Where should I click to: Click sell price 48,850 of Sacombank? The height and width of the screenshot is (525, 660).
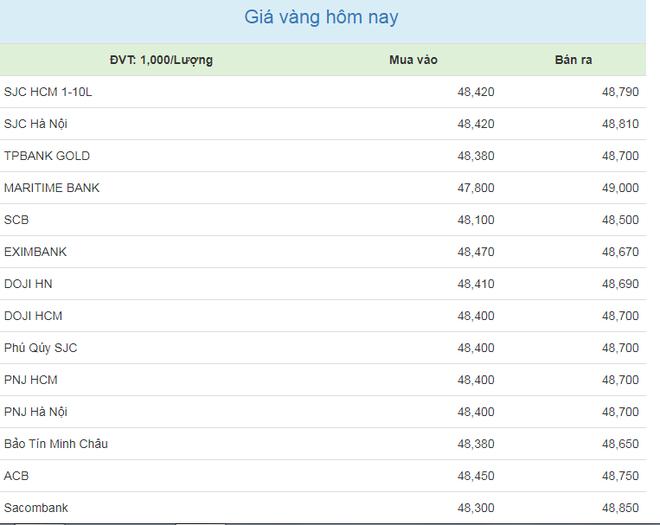(620, 508)
